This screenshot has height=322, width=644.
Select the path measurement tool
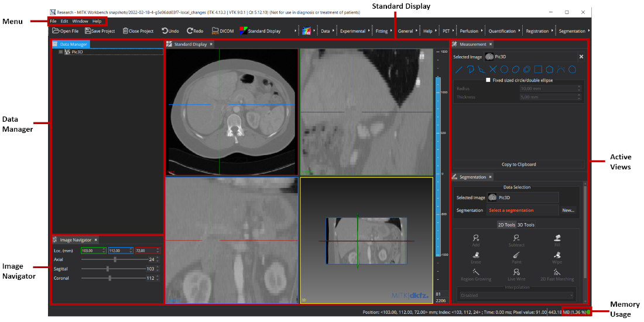click(471, 70)
